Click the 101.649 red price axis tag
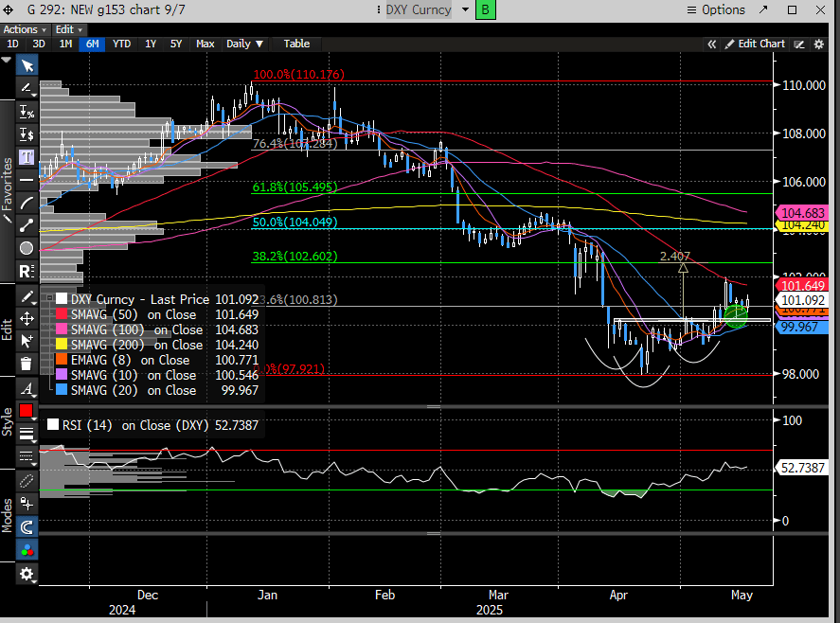Screen dimensions: 840x623 [802, 286]
